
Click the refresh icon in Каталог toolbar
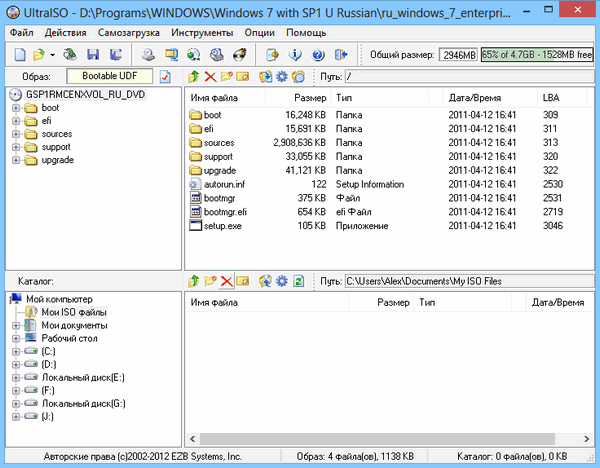coord(298,282)
